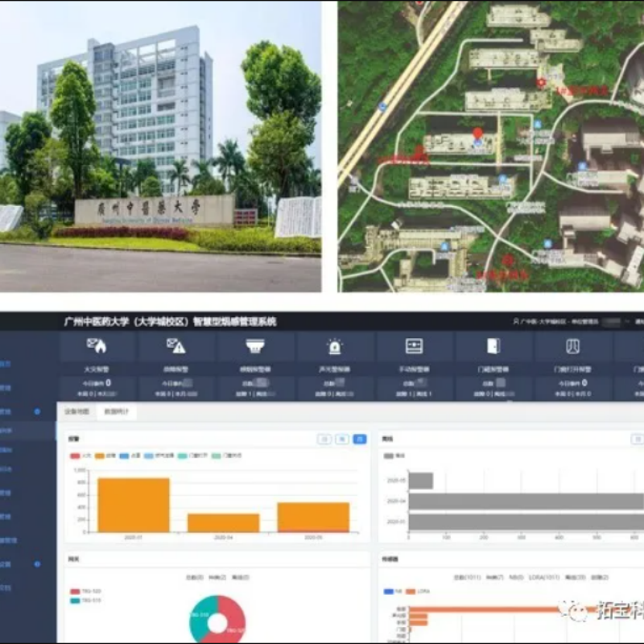The height and width of the screenshot is (644, 644).
Task: Click the orange bar above 2020-05
Action: (x=313, y=517)
